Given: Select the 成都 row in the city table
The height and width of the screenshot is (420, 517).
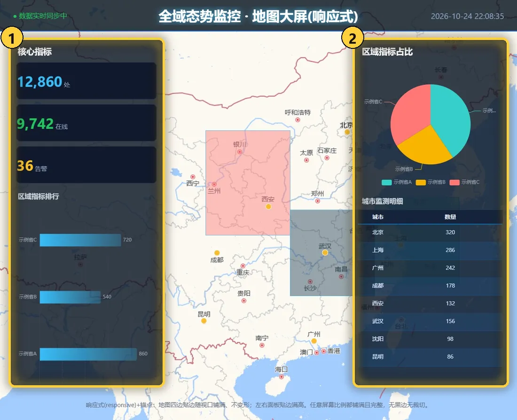Looking at the screenshot, I should [x=430, y=286].
